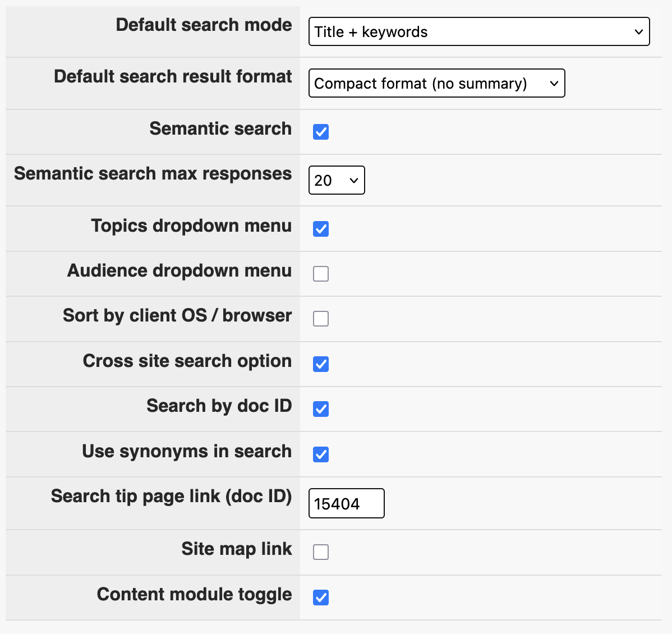Expand the Semantic search max responses dropdown
Screen dimensions: 672x634
(x=337, y=180)
